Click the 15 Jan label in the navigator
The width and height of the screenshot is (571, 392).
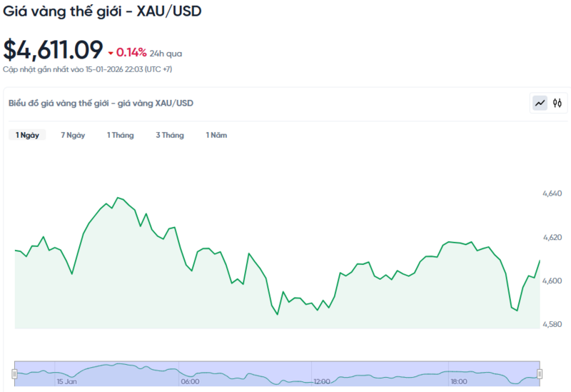[x=66, y=382]
